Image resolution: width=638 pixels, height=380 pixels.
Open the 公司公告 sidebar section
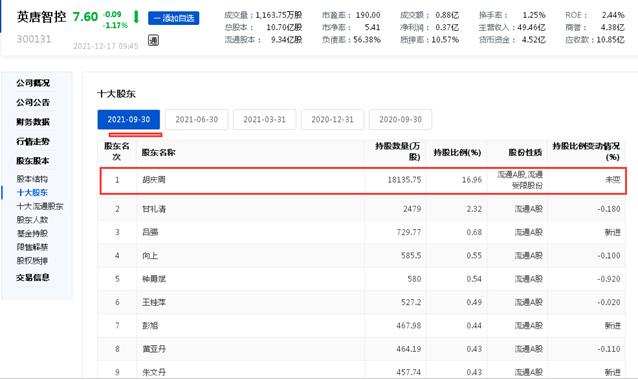pos(33,103)
